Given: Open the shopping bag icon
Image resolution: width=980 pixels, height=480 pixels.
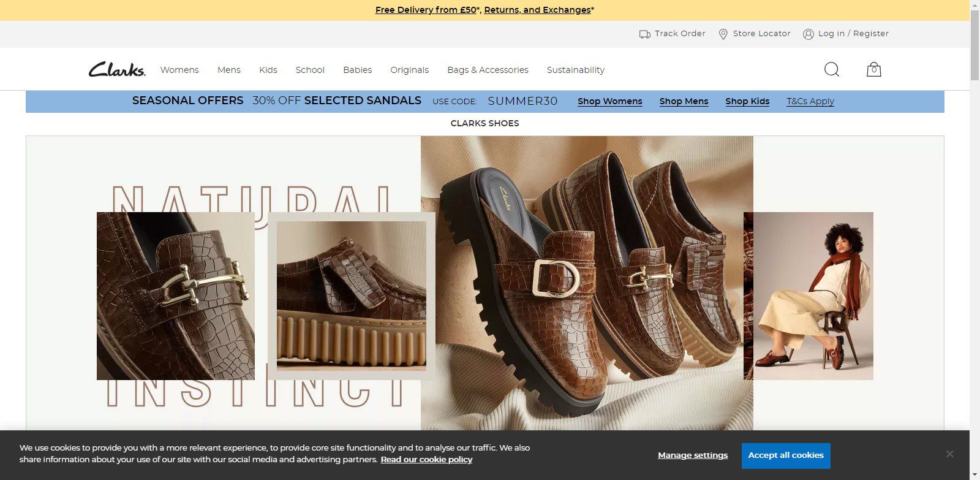Looking at the screenshot, I should pyautogui.click(x=873, y=69).
